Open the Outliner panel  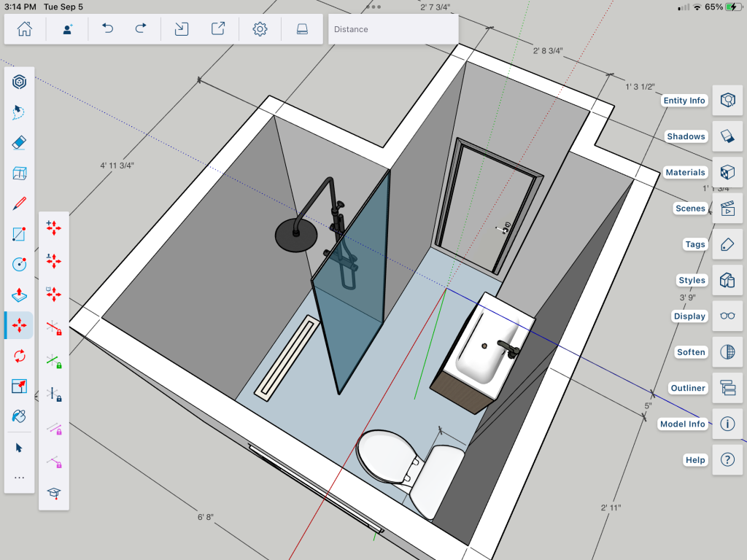pos(727,388)
